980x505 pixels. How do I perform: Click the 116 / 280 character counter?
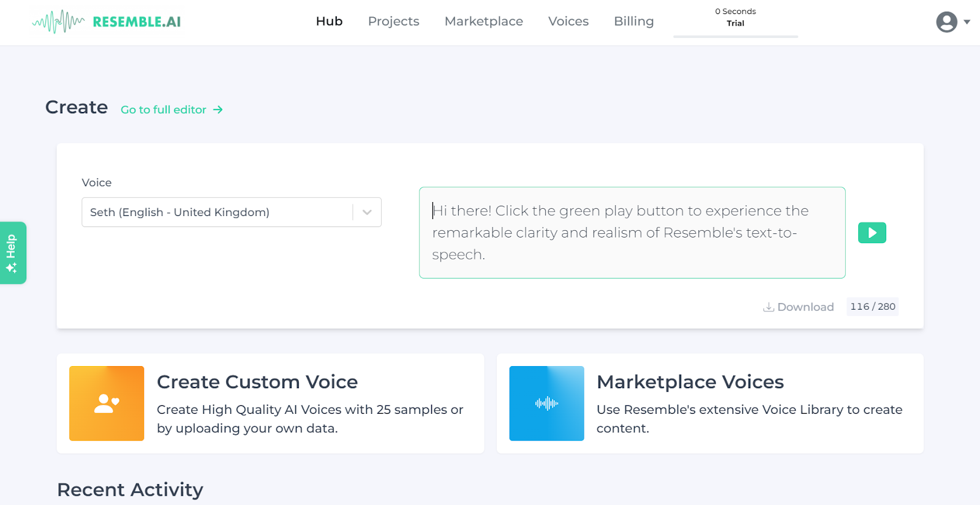(x=872, y=307)
